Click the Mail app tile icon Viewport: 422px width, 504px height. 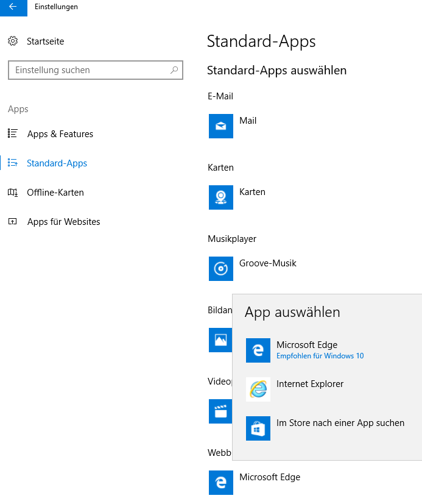click(221, 126)
